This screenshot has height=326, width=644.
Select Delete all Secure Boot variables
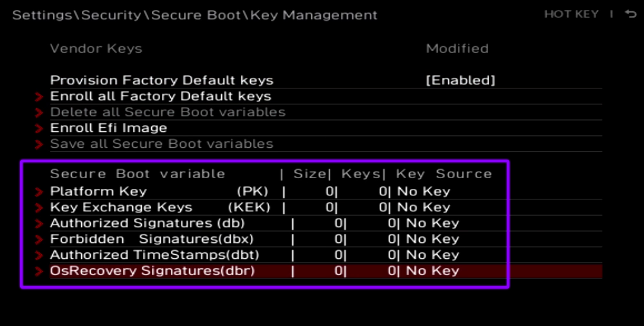pyautogui.click(x=167, y=112)
